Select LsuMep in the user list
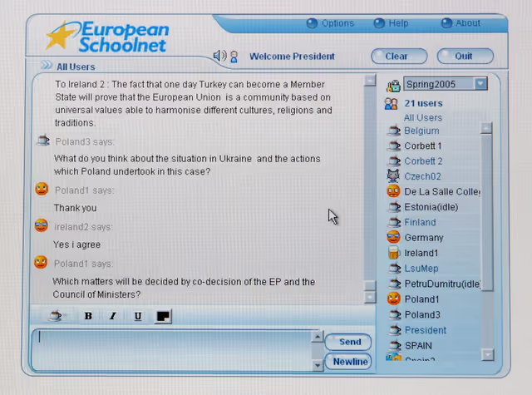This screenshot has width=532, height=395. (421, 269)
